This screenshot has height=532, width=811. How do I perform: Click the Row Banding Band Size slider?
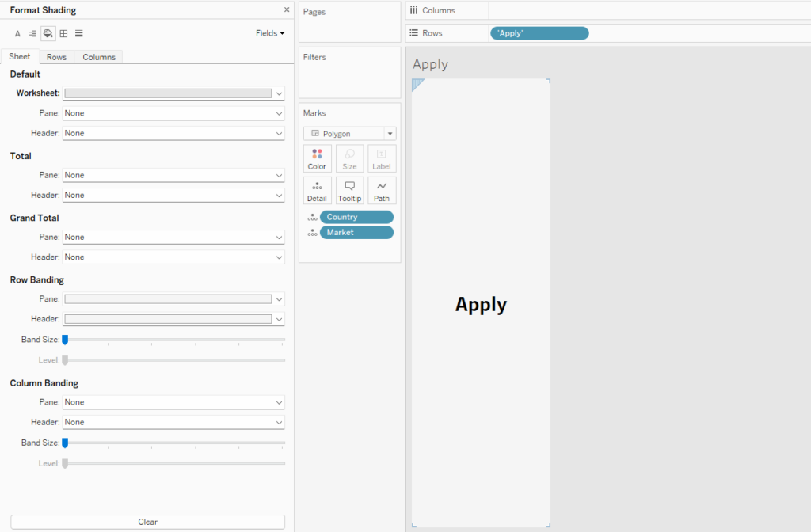(65, 340)
